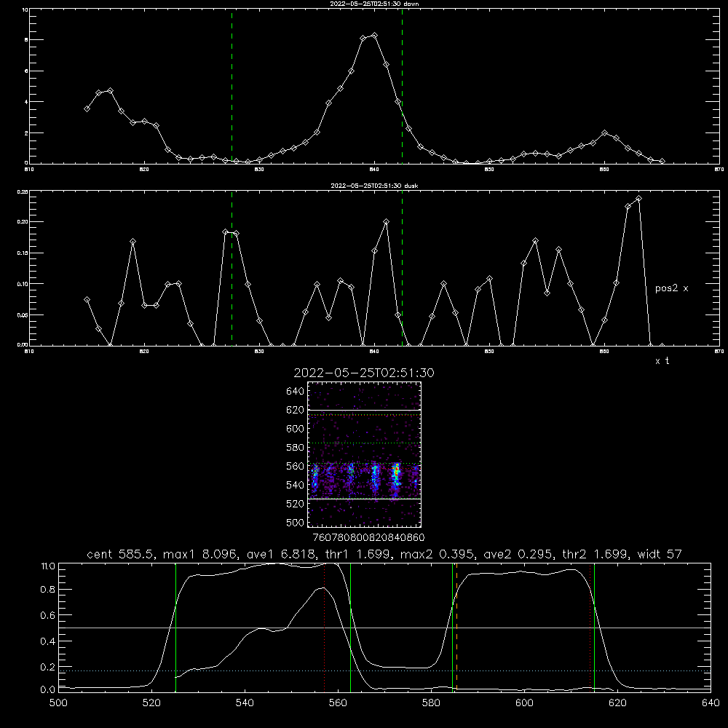Image resolution: width=728 pixels, height=728 pixels.
Task: Click the solid green line at 525
Action: coord(175,627)
